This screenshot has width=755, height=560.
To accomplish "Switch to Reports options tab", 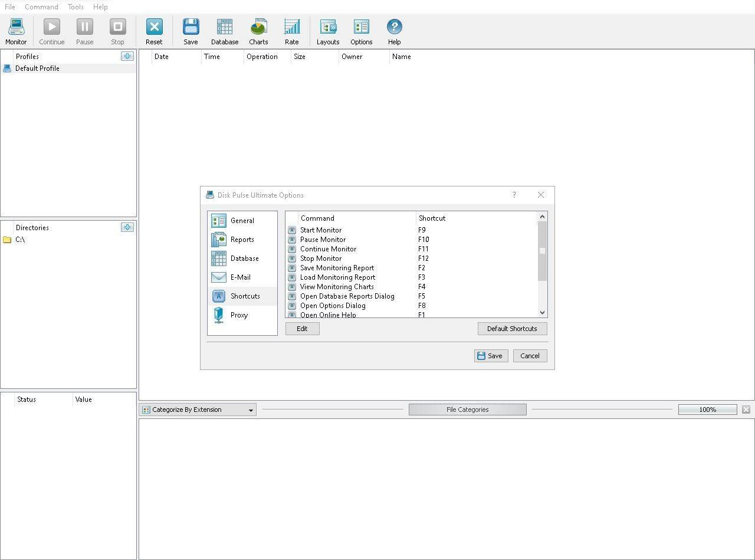I will 242,240.
